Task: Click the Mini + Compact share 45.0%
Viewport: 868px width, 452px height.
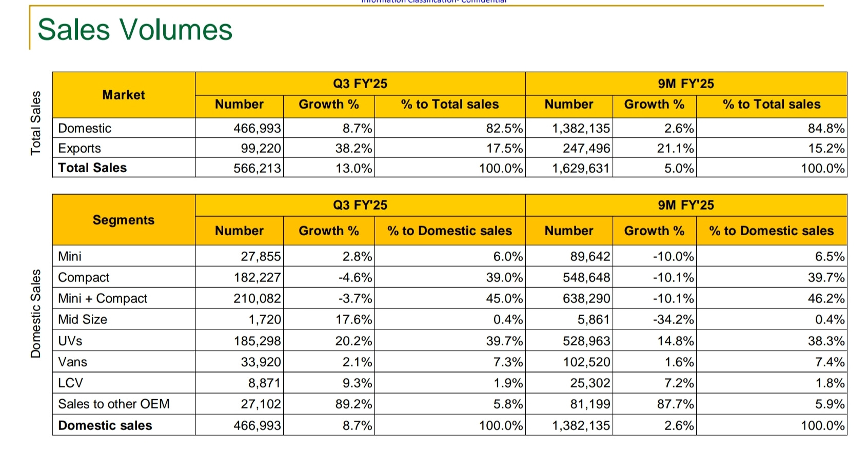Action: click(x=505, y=298)
